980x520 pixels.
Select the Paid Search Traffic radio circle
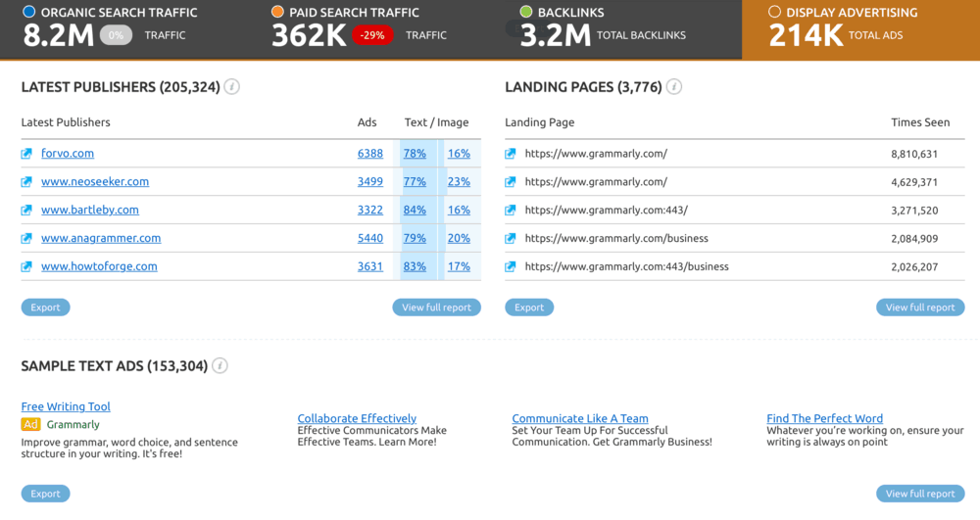277,11
